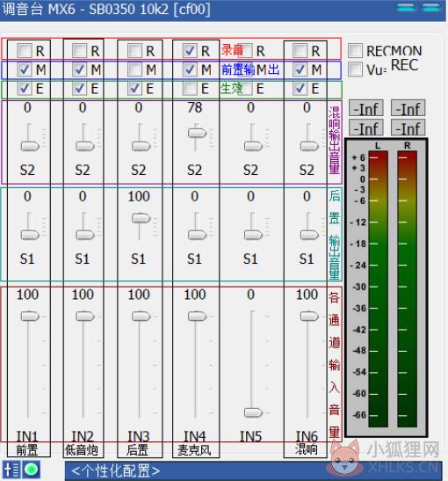Image resolution: width=448 pixels, height=481 pixels.
Task: Uncheck the M checkbox for IN2
Action: (x=80, y=69)
